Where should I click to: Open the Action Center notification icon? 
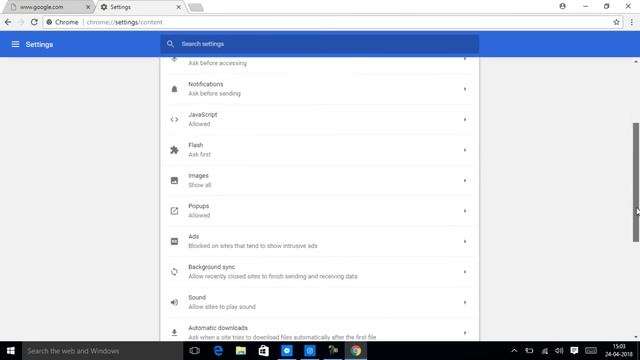[x=574, y=351]
